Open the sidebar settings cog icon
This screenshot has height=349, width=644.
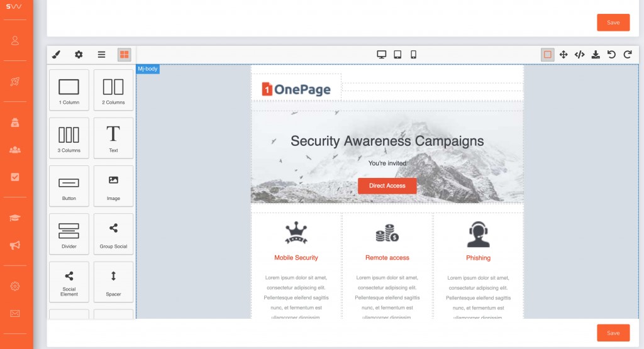pyautogui.click(x=15, y=286)
